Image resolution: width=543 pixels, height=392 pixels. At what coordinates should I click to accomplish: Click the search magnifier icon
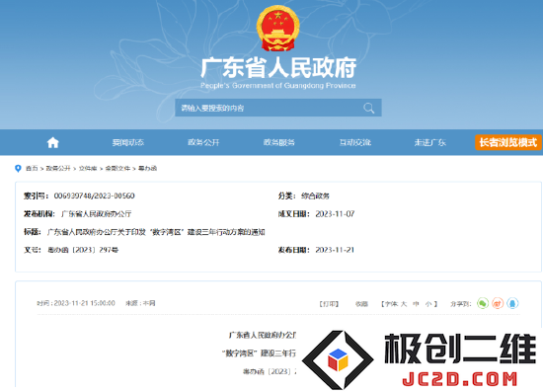click(369, 108)
